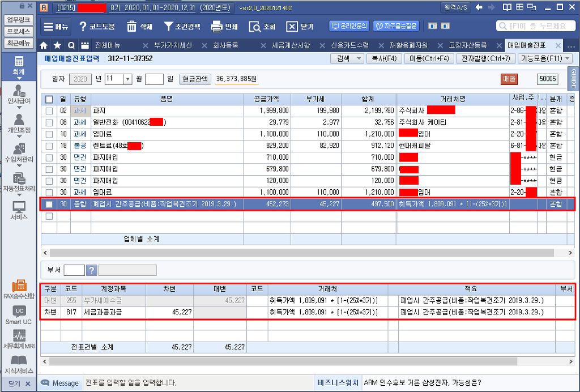This screenshot has height=392, width=580.
Task: Open the tab overflow ellipsis button
Action: [571, 46]
